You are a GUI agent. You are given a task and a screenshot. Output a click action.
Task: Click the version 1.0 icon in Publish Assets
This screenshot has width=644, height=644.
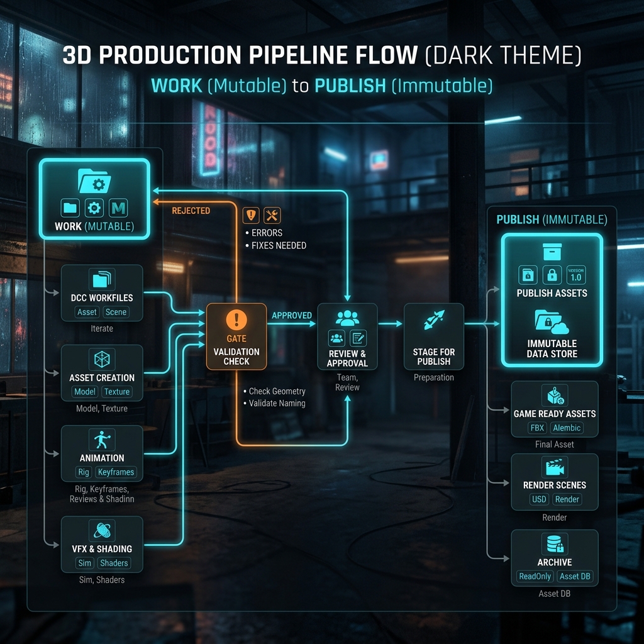(x=576, y=275)
